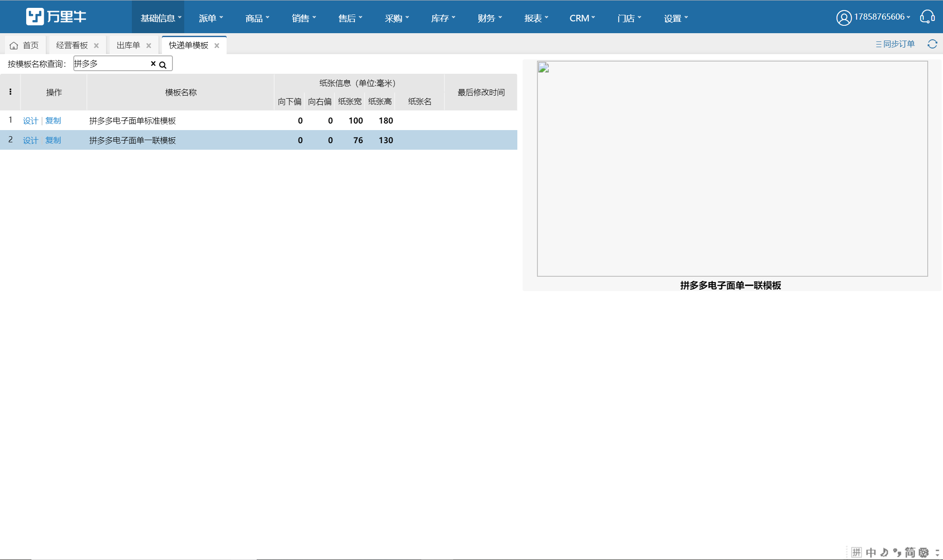Click the home icon on 首页 tab
The width and height of the screenshot is (943, 560).
pyautogui.click(x=14, y=45)
